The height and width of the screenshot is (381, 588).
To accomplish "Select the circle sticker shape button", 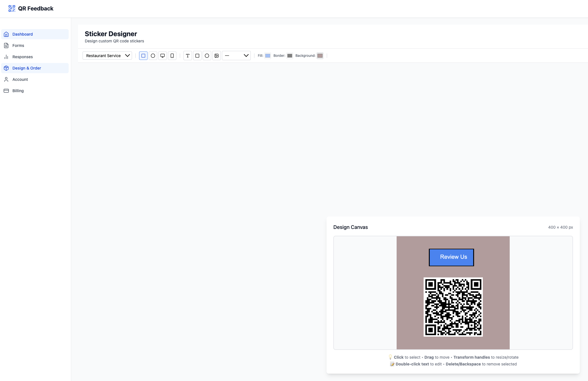I will point(153,56).
